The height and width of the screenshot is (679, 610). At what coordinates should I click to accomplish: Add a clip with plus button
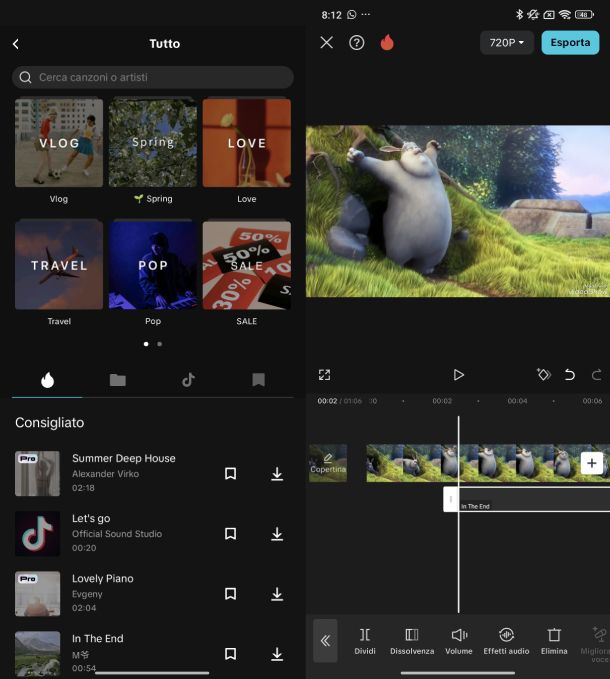tap(591, 463)
